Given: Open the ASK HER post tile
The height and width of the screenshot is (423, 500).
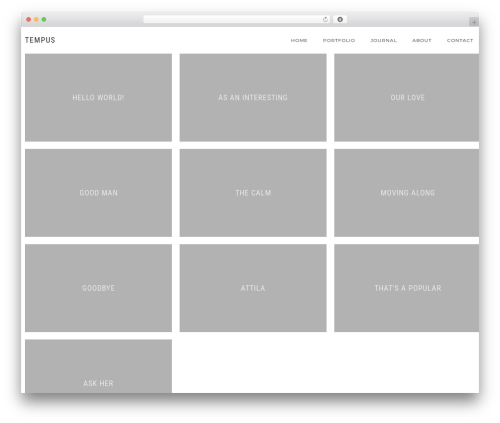Looking at the screenshot, I should click(98, 366).
